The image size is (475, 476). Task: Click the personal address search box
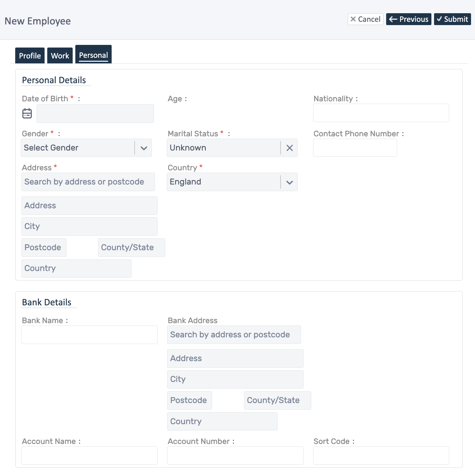pyautogui.click(x=88, y=182)
